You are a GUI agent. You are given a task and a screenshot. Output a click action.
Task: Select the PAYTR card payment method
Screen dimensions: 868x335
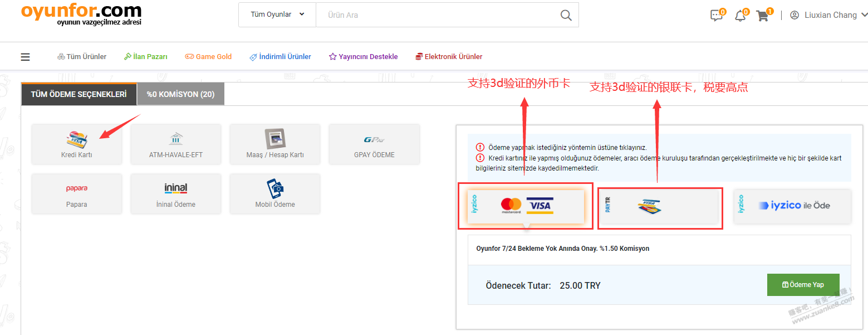(x=659, y=207)
